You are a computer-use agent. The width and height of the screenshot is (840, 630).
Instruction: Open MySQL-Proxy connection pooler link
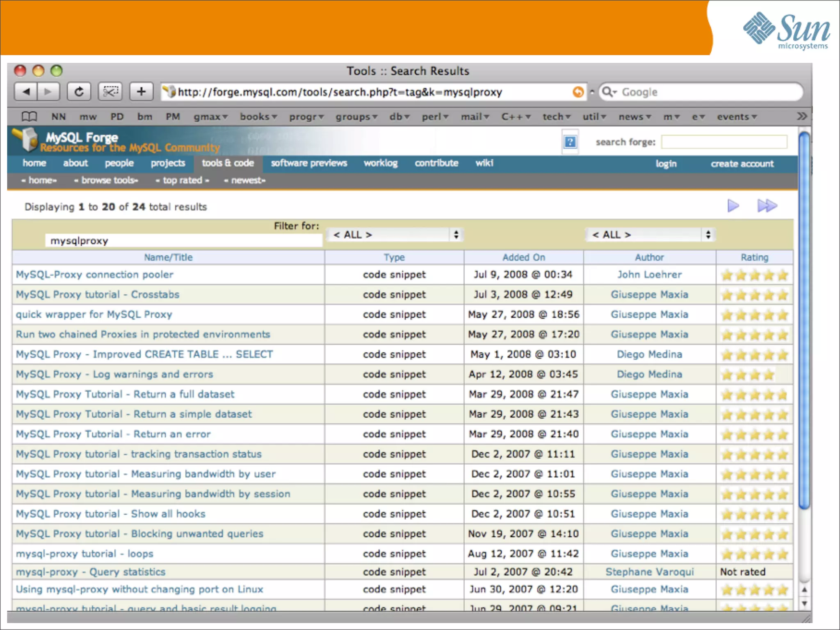[95, 274]
